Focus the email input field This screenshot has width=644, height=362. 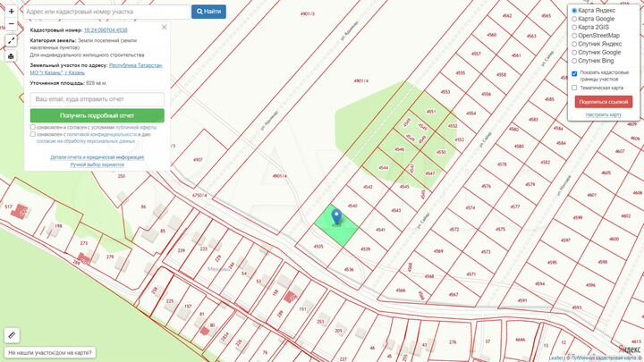(97, 99)
